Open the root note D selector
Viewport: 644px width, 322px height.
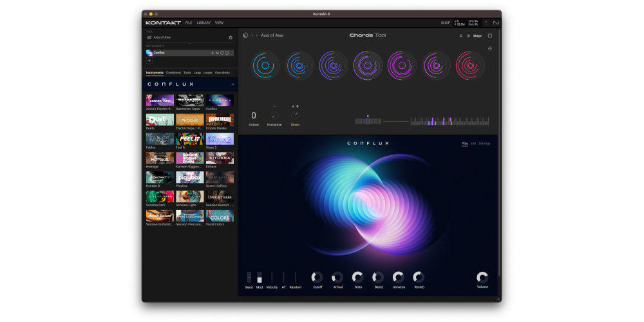pyautogui.click(x=468, y=35)
